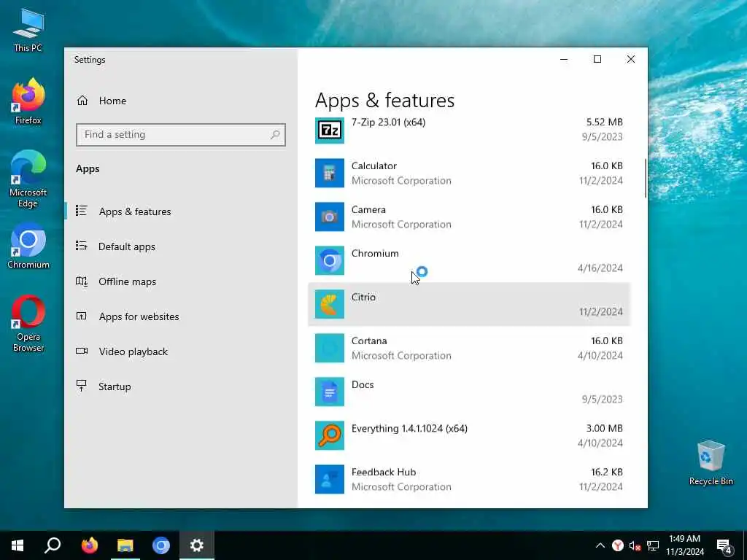Click the search magnifier in Find a setting
This screenshot has height=560, width=747.
pyautogui.click(x=275, y=135)
